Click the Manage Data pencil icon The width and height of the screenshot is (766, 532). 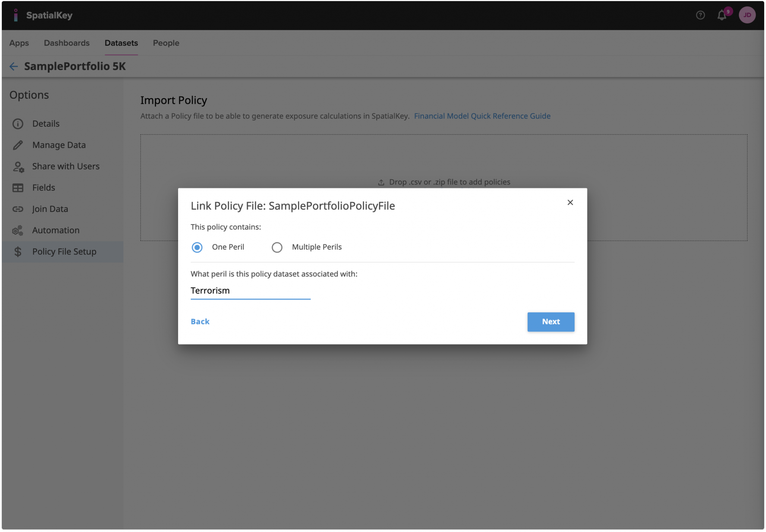tap(18, 145)
